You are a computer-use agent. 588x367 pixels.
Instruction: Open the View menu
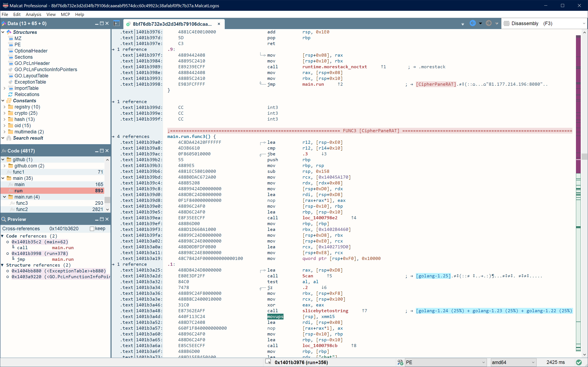pyautogui.click(x=51, y=14)
